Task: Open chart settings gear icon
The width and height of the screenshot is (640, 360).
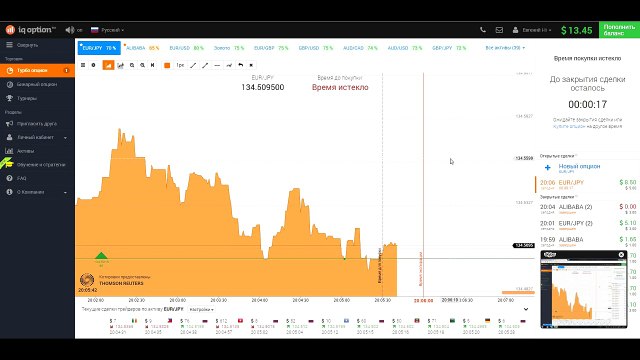Action: coord(93,65)
